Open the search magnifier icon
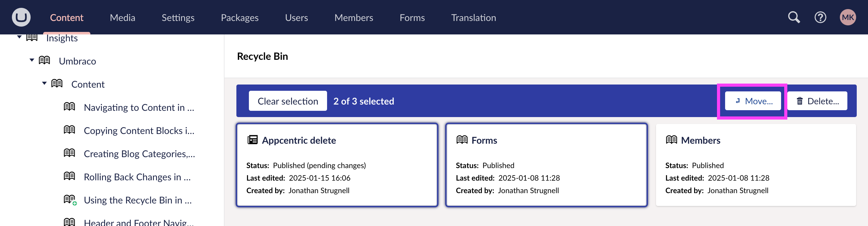The width and height of the screenshot is (868, 226). coord(794,17)
